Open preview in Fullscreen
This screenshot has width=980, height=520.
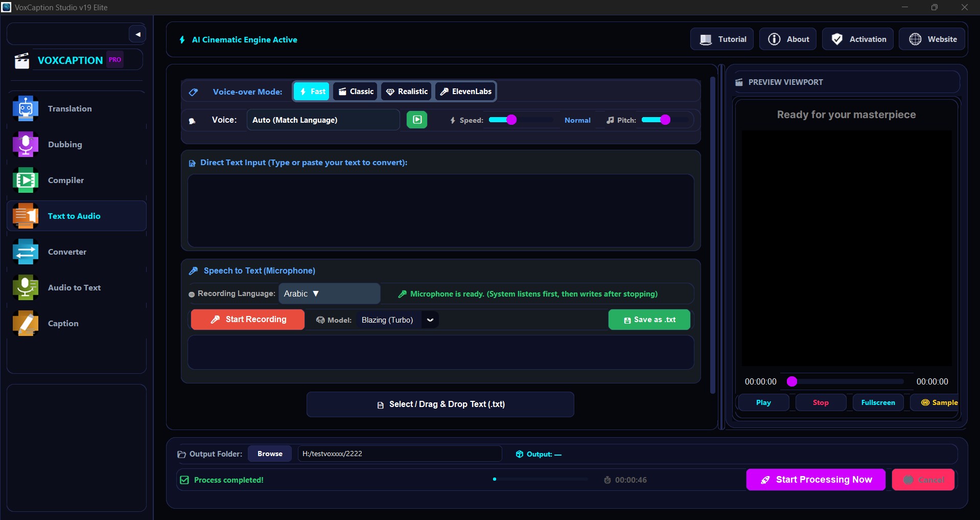click(x=878, y=402)
